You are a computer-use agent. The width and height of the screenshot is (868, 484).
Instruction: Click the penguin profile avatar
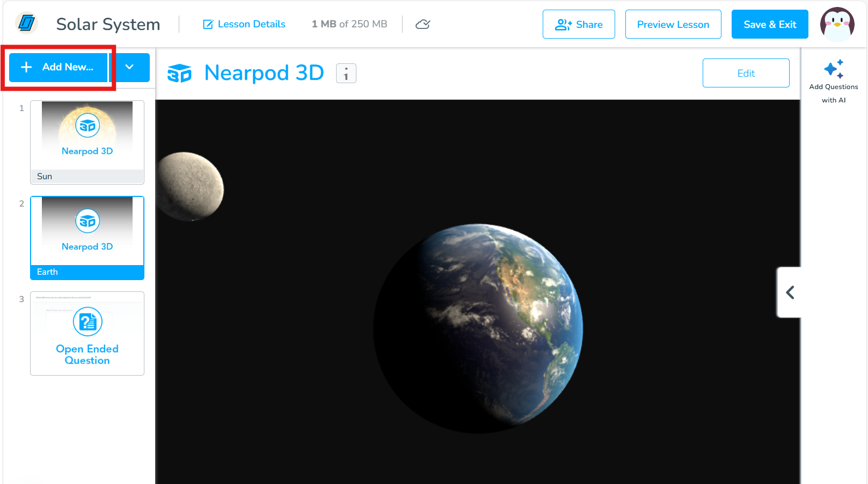tap(837, 24)
